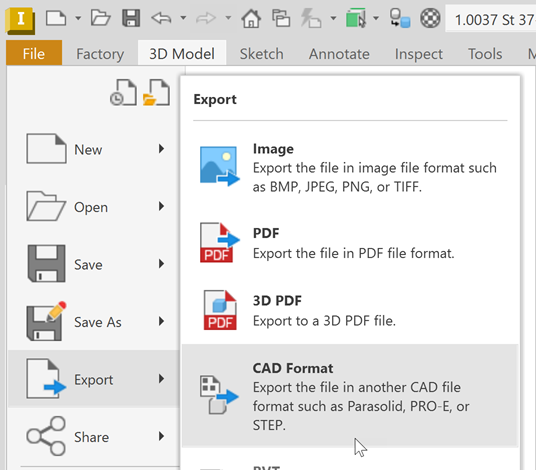Image resolution: width=536 pixels, height=470 pixels.
Task: Open the New menu entry
Action: point(94,149)
